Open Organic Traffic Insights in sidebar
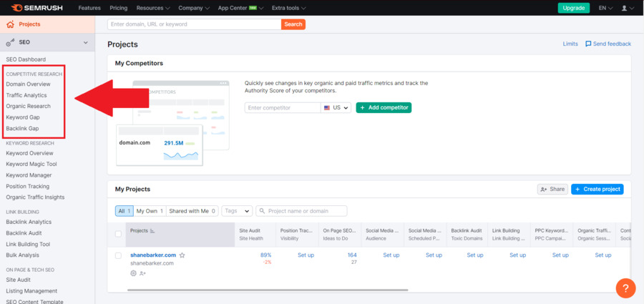644x304 pixels. click(35, 197)
